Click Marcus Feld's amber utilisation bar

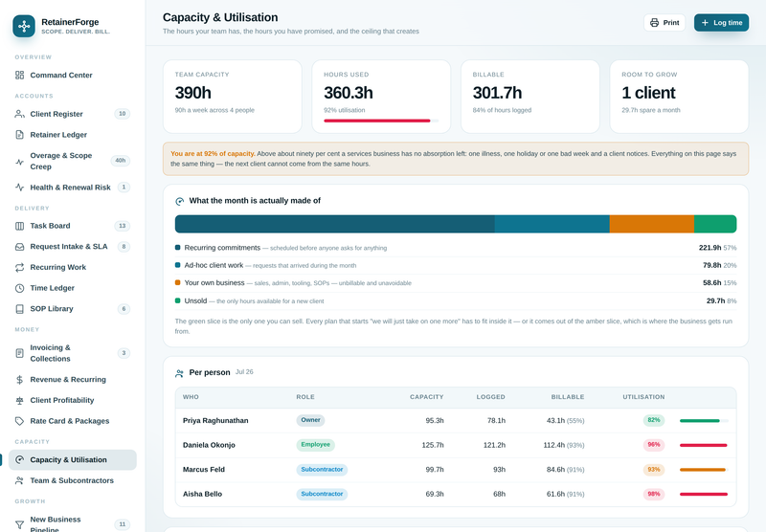[x=702, y=470]
